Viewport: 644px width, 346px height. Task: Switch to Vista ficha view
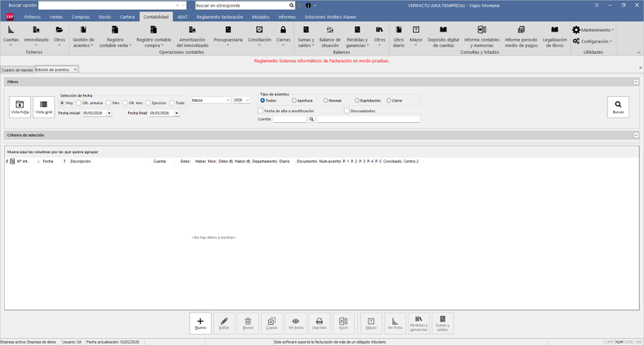pos(20,107)
